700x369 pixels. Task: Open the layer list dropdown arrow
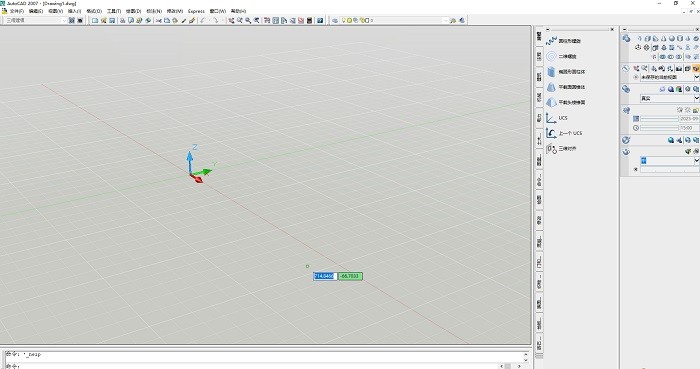click(445, 20)
